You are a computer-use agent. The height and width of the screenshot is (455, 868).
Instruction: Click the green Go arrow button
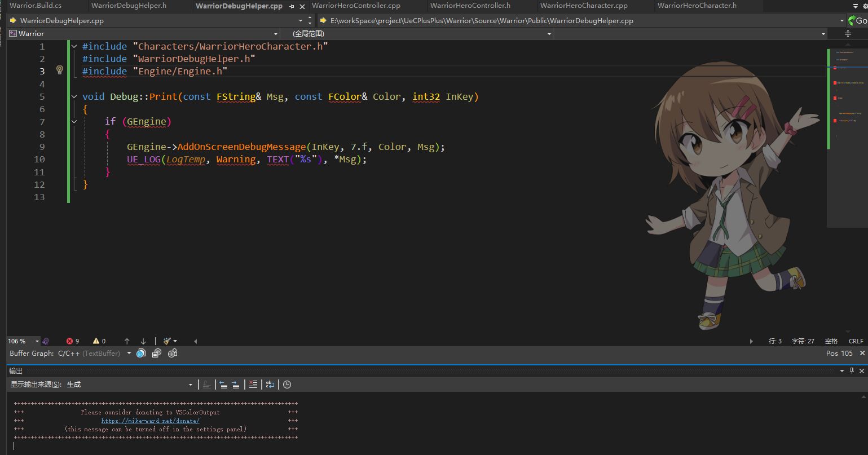coord(858,20)
